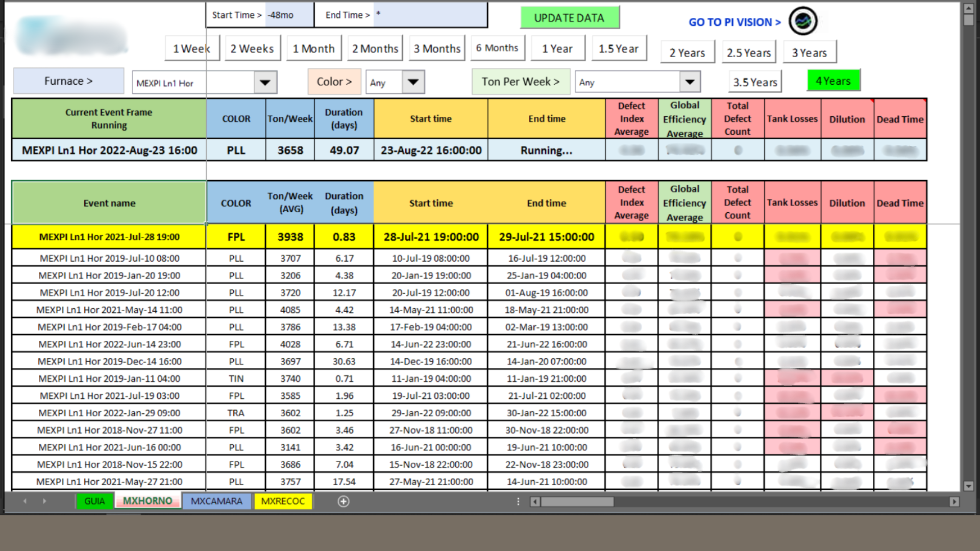The image size is (980, 551).
Task: Select the 6 Months range button
Action: pos(497,48)
